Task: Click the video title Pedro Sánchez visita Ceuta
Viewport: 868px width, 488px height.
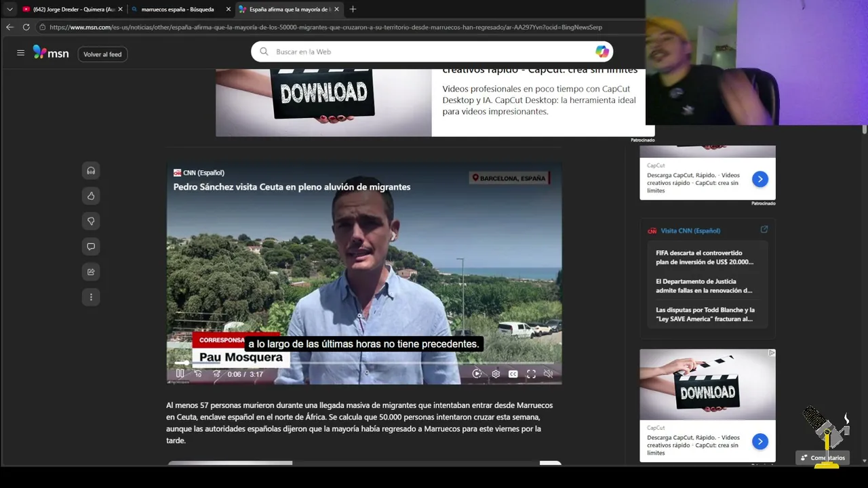Action: tap(292, 187)
